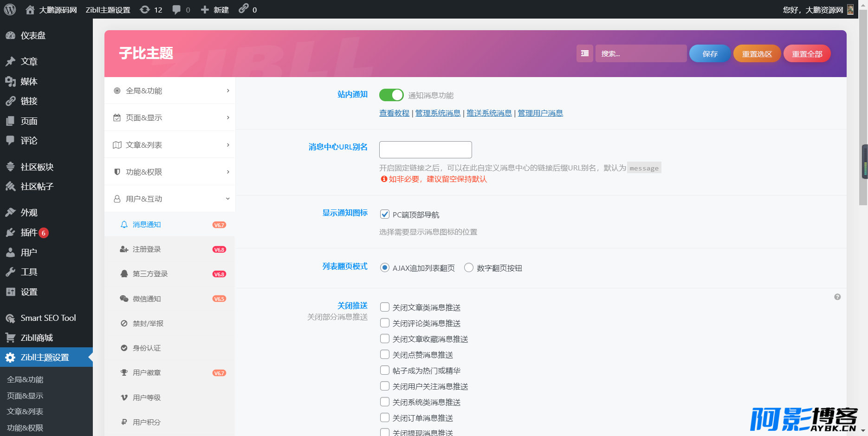Check 关闭点赞消息推送
Viewport: 868px width, 436px height.
384,354
